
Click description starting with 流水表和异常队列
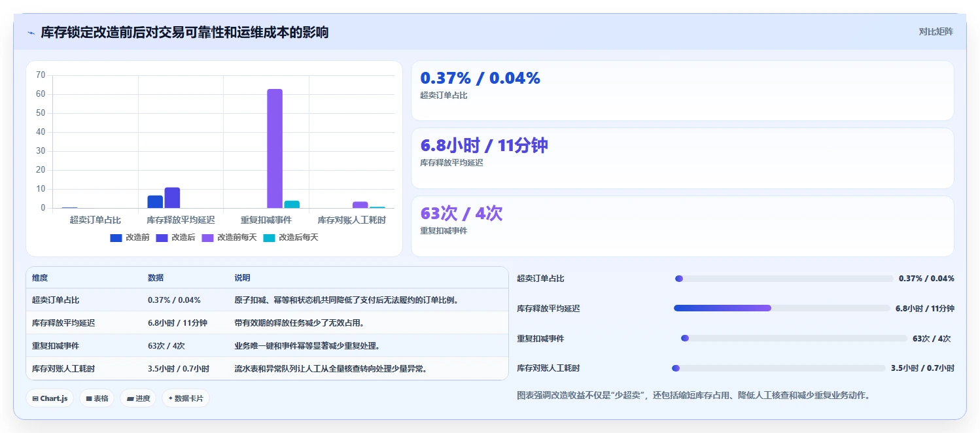331,369
